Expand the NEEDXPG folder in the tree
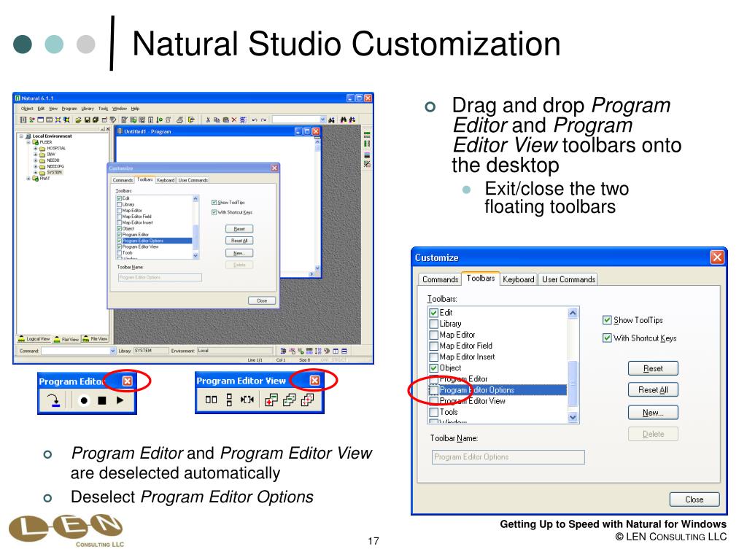This screenshot has height=560, width=747. click(35, 167)
